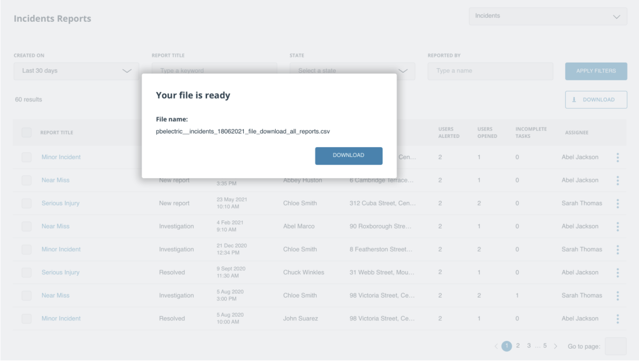Open first Minor Incident report link
The height and width of the screenshot is (364, 639).
click(61, 157)
